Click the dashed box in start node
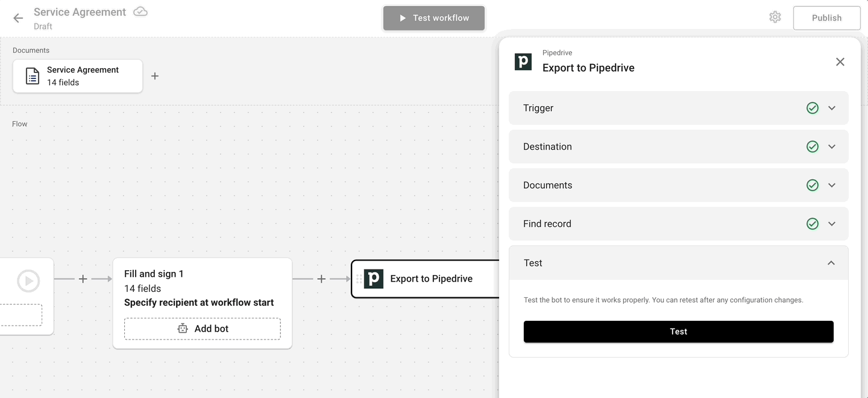The height and width of the screenshot is (398, 868). click(x=20, y=315)
